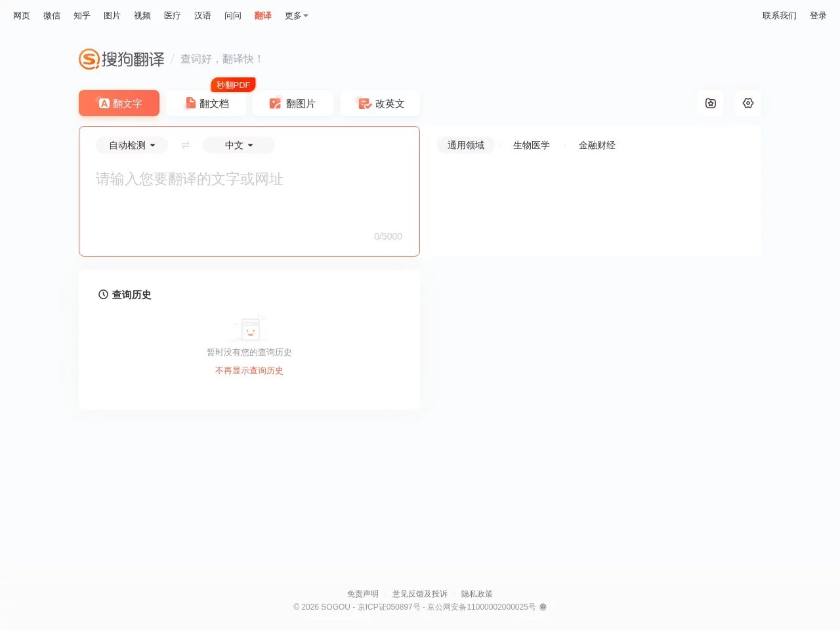Open the 知乎 menu item
The image size is (840, 630).
pos(81,15)
